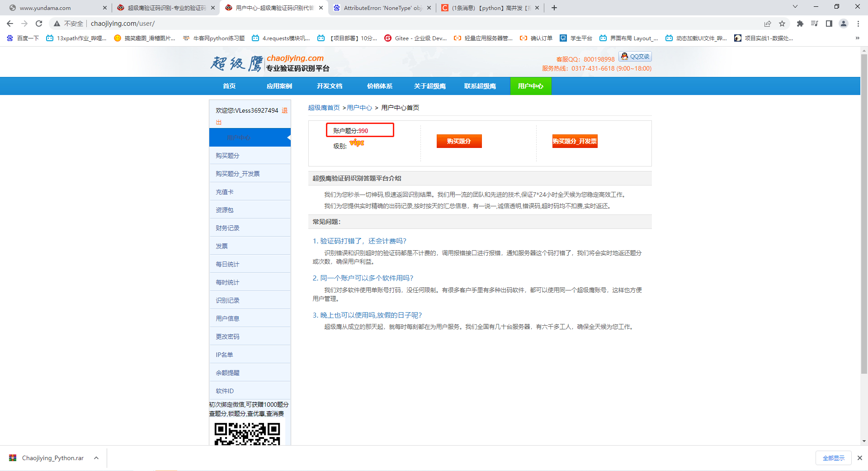
Task: Open 首页 in the navigation bar
Action: coord(229,86)
